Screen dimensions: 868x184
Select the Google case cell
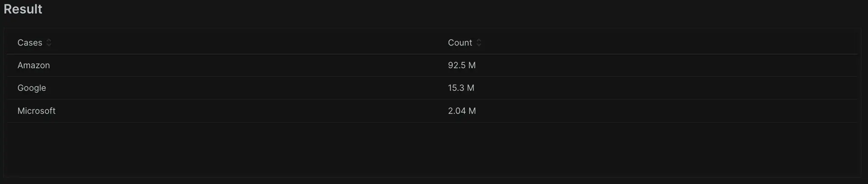[x=32, y=88]
